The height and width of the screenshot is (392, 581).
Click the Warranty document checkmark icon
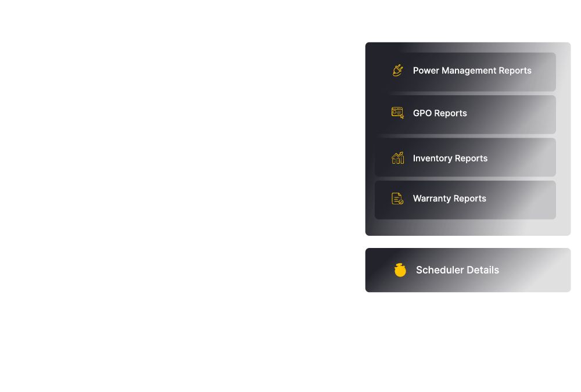click(397, 199)
